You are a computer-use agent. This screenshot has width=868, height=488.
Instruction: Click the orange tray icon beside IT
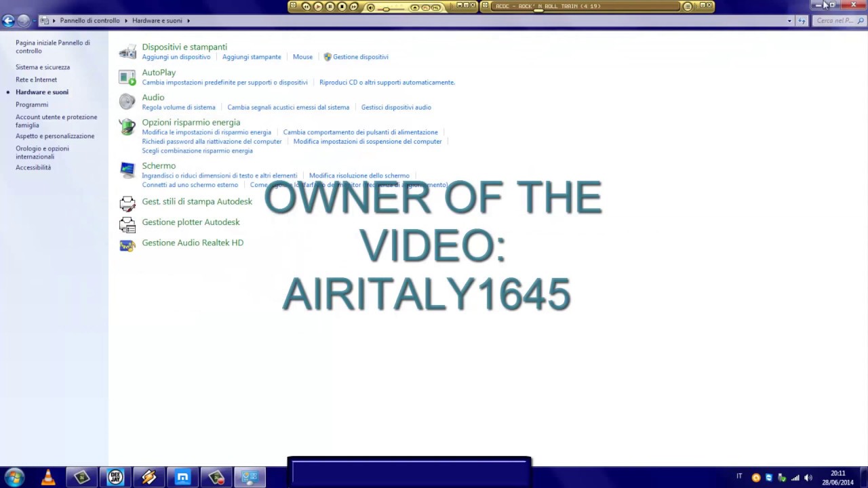[756, 478]
